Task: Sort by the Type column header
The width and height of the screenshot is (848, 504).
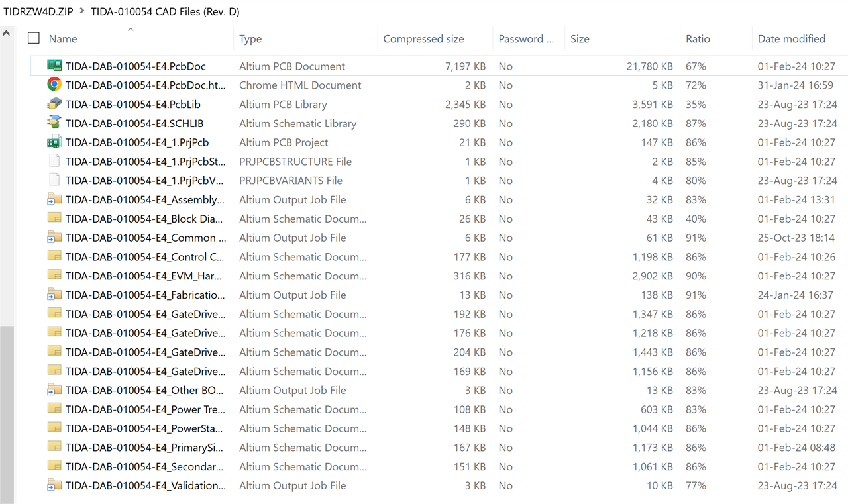Action: (250, 38)
